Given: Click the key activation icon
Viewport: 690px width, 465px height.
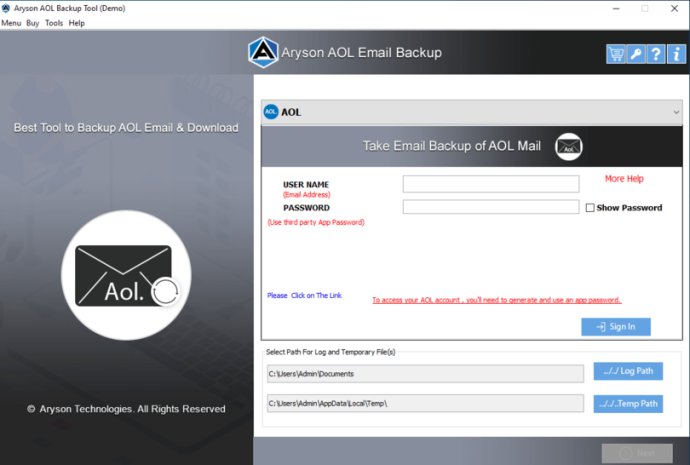Looking at the screenshot, I should (636, 54).
